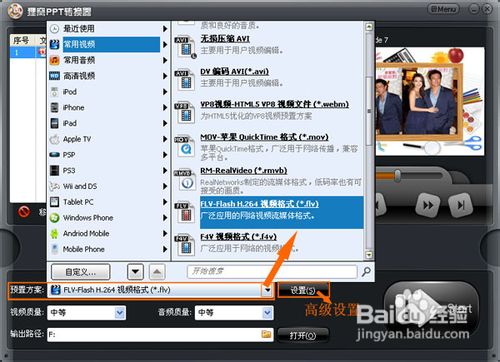Click the FLV Flash format icon
This screenshot has width=500, height=362.
pos(185,212)
